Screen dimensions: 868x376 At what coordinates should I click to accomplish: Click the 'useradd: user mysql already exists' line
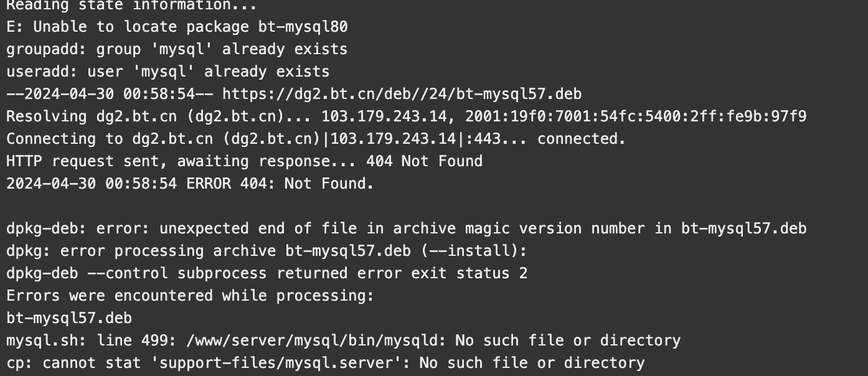(x=168, y=72)
